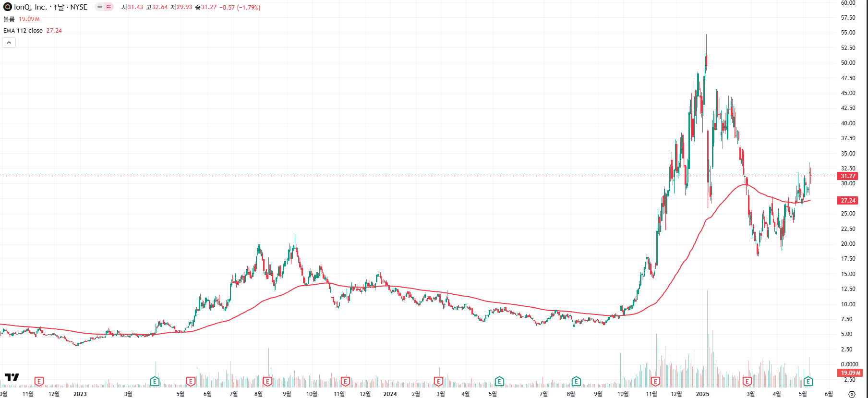
Task: Click the open value 31.43
Action: pos(135,7)
